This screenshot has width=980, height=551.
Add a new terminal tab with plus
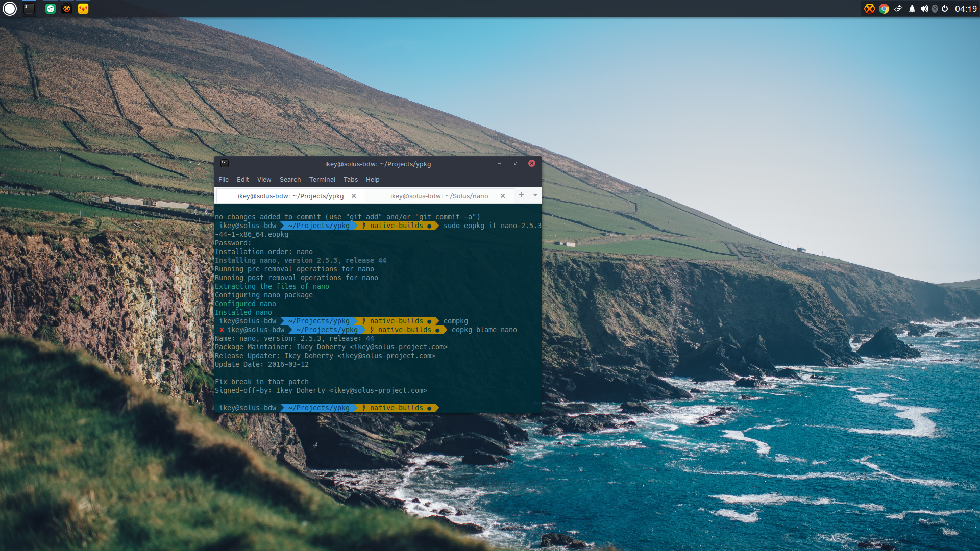[x=521, y=195]
